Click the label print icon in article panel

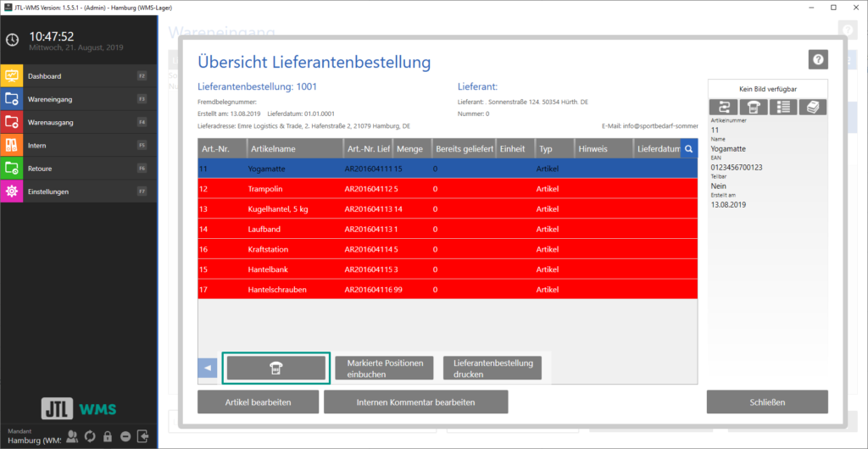tap(754, 108)
